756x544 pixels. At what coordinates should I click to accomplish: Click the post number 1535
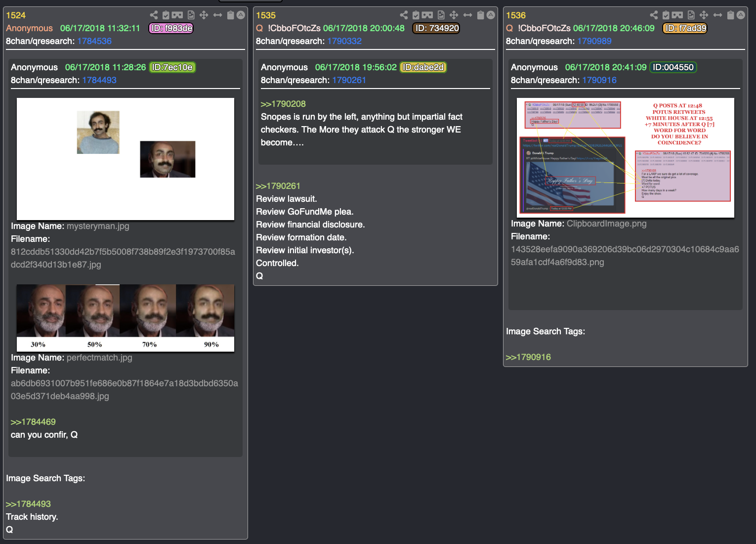click(266, 15)
